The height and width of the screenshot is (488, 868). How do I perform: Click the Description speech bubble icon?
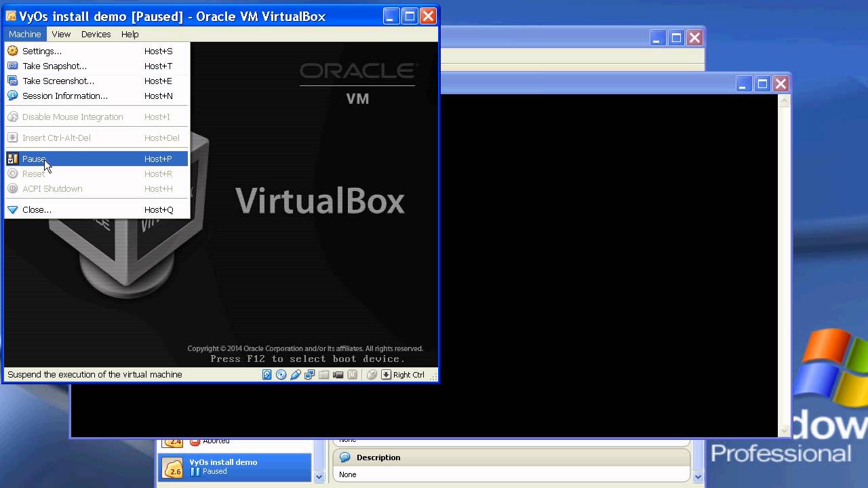click(x=344, y=457)
